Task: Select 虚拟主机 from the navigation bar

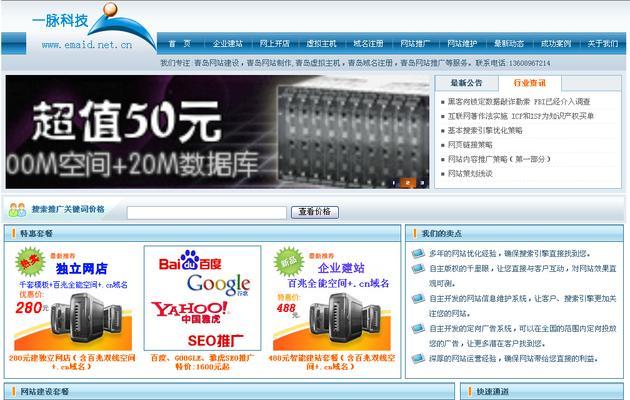Action: (x=321, y=43)
